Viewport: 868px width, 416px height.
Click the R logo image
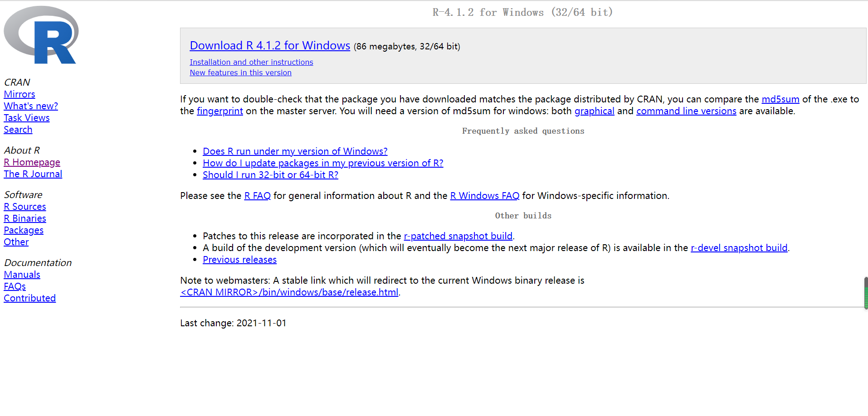(x=41, y=35)
